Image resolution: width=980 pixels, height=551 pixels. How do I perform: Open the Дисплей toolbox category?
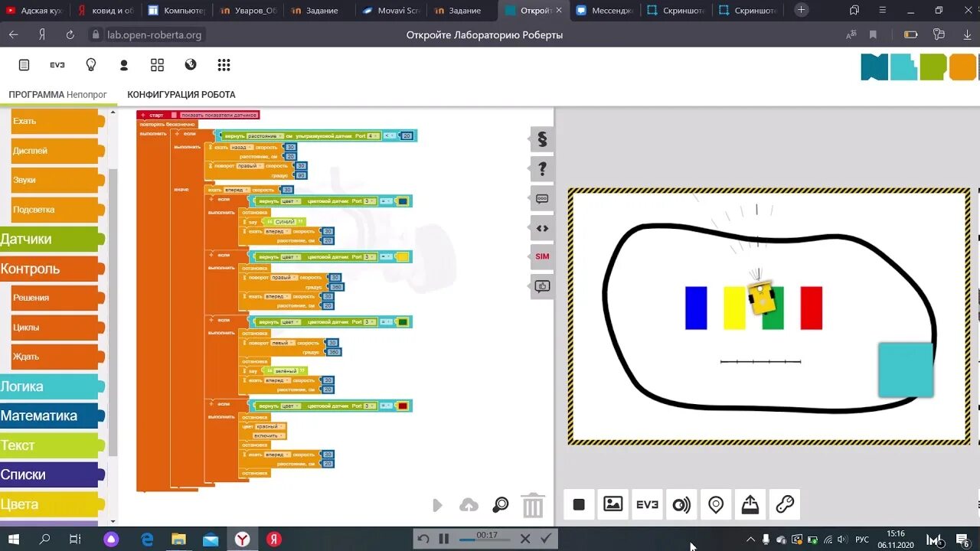click(57, 151)
